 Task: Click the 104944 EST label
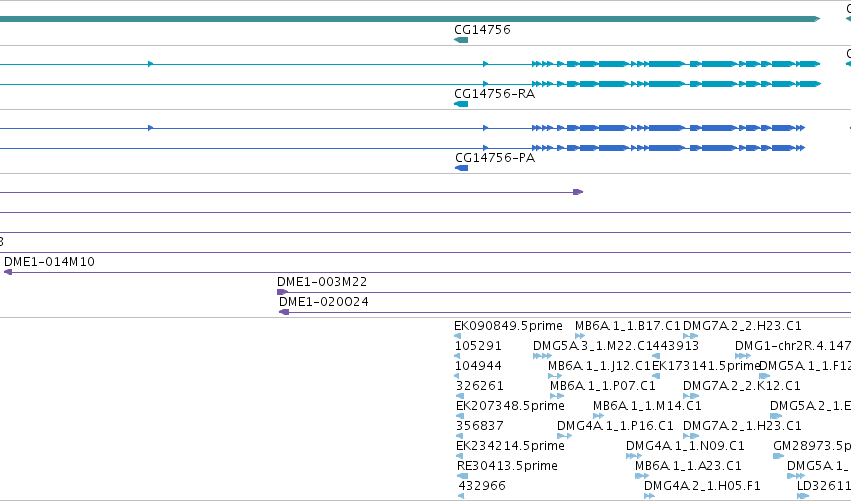[478, 366]
